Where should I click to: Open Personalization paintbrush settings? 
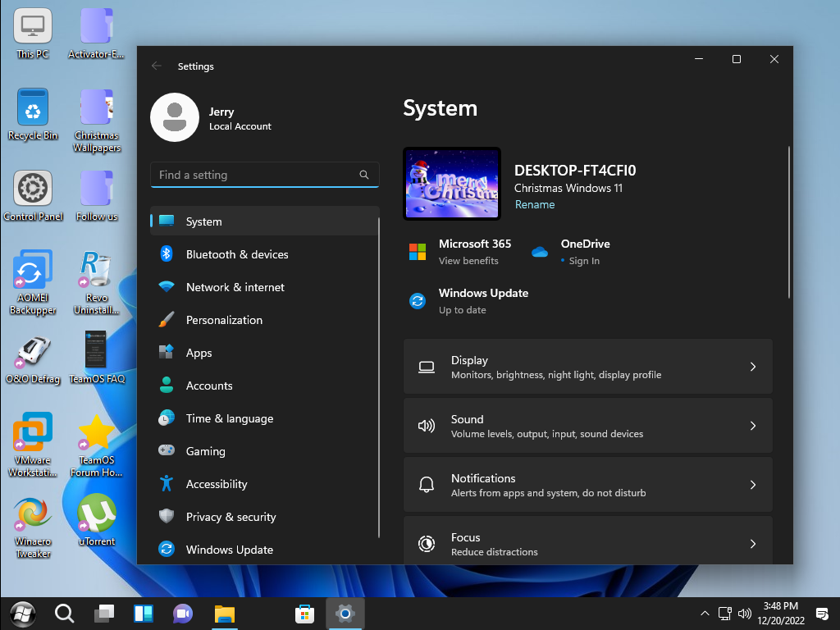(223, 320)
